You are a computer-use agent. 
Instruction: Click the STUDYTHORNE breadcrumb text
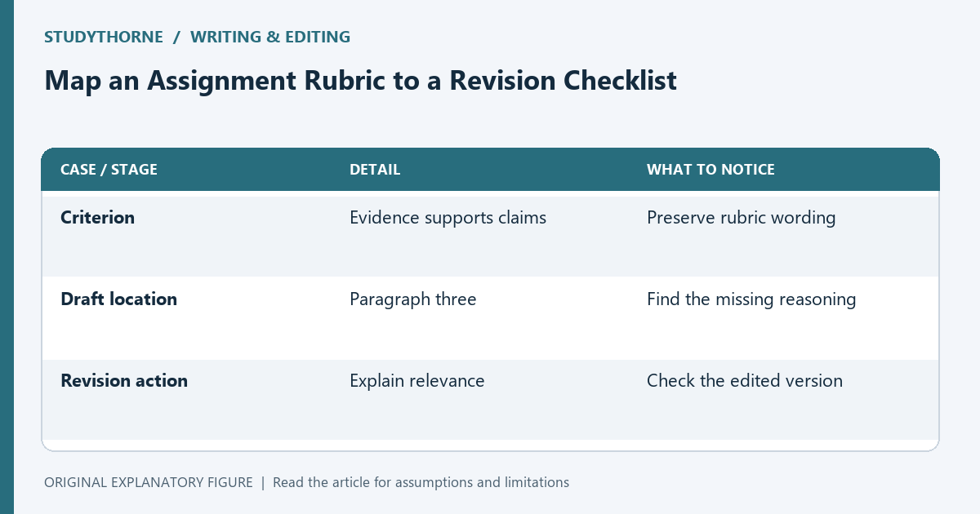(104, 37)
